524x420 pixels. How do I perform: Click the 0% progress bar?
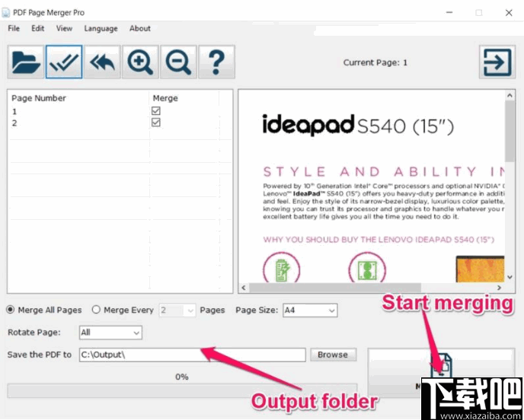click(183, 390)
